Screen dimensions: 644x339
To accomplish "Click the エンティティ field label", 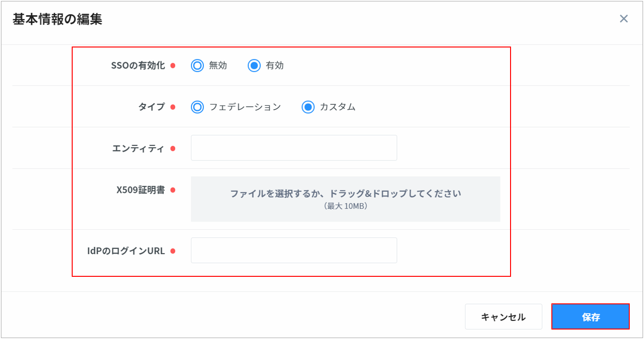I will [x=138, y=149].
